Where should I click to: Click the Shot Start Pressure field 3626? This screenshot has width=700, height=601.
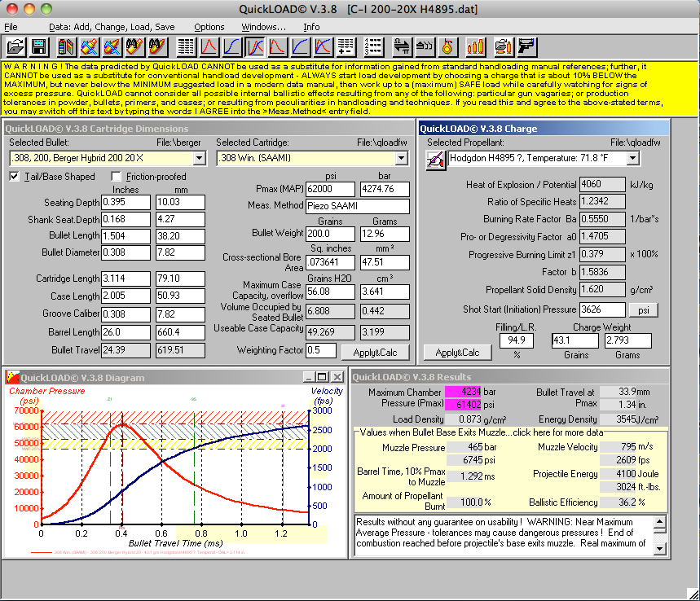(x=602, y=309)
